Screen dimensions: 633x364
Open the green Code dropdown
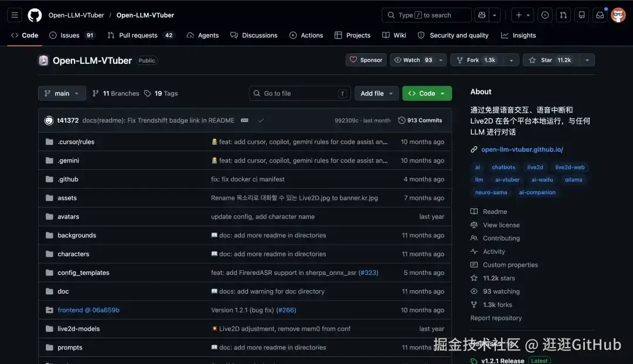(427, 93)
